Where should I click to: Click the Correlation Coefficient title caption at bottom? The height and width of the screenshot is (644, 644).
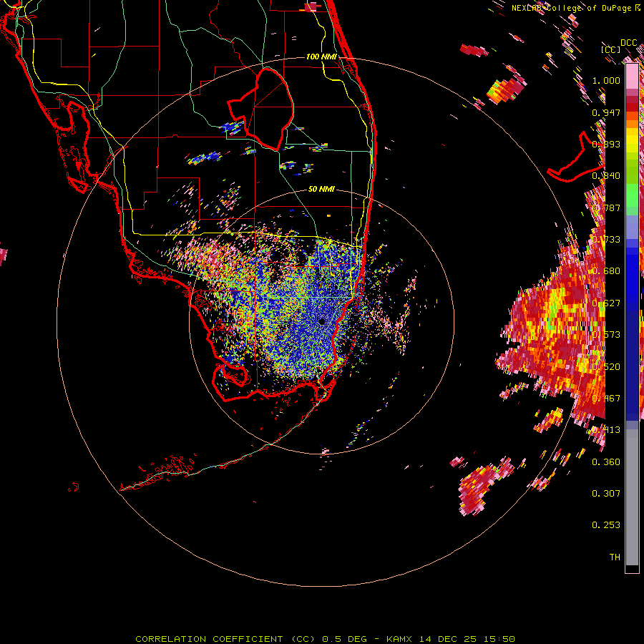[x=325, y=639]
